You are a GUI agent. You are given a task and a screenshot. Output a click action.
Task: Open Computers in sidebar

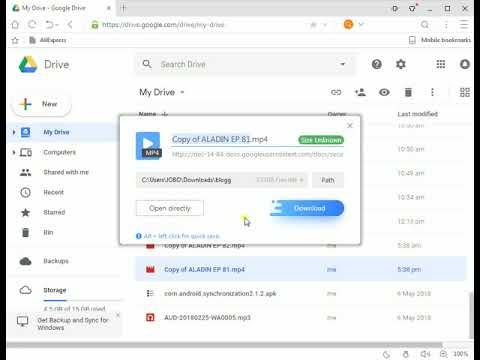[x=59, y=152]
